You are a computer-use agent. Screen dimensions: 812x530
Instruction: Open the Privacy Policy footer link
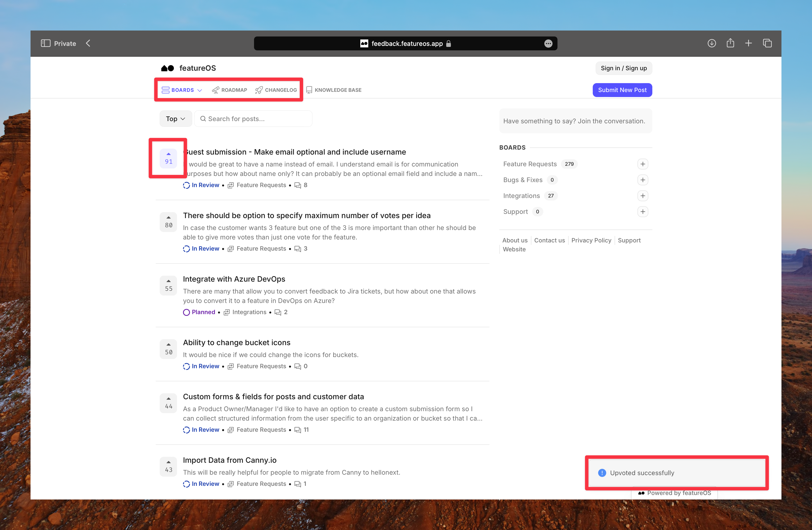591,240
